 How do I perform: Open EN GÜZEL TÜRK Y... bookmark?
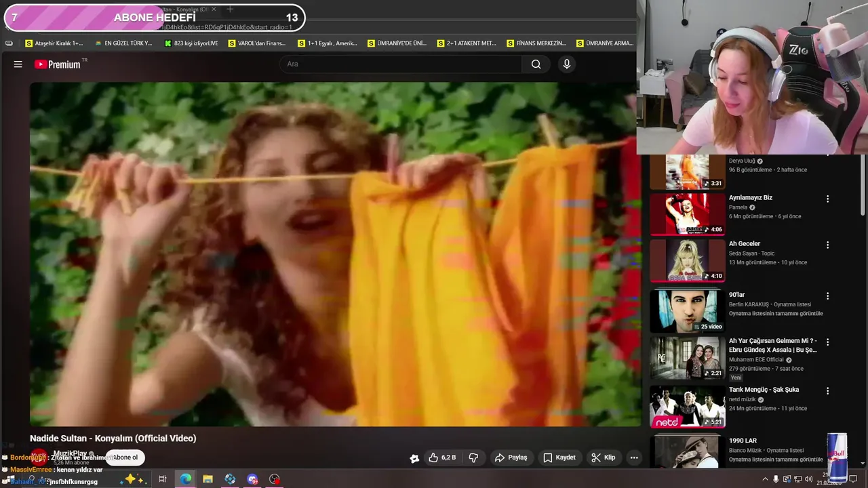point(123,43)
